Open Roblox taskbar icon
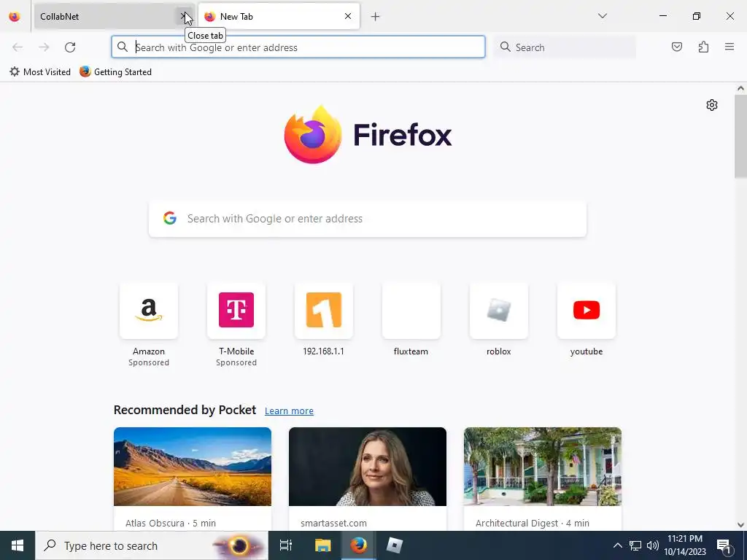 click(x=395, y=545)
